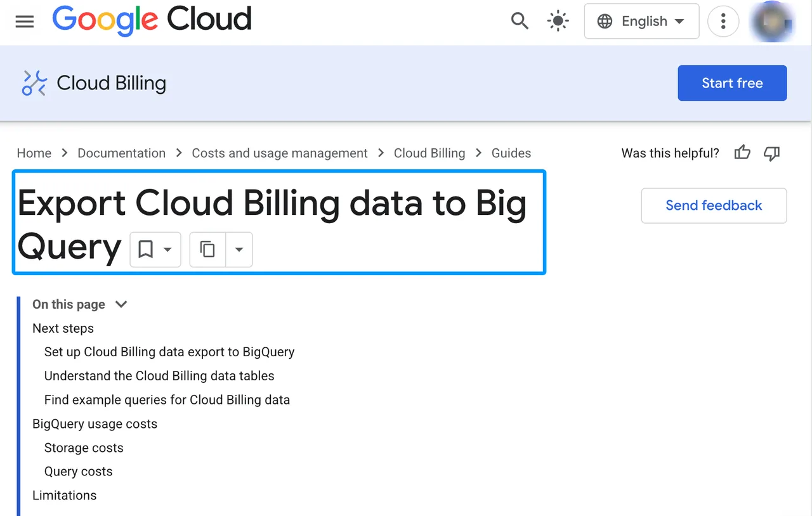Open the hamburger navigation menu
Viewport: 812px width, 516px height.
(25, 22)
